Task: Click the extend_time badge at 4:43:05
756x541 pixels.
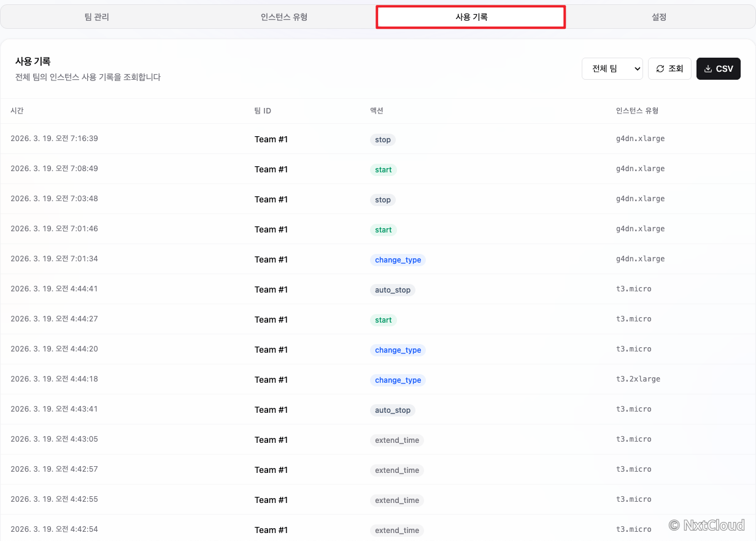Action: point(397,440)
